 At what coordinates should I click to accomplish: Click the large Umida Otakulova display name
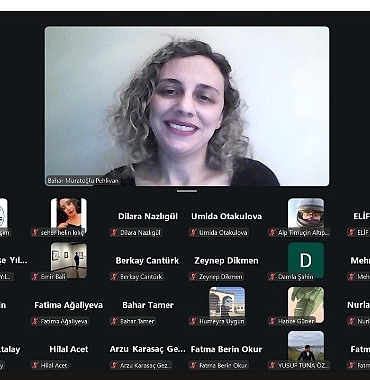226,216
